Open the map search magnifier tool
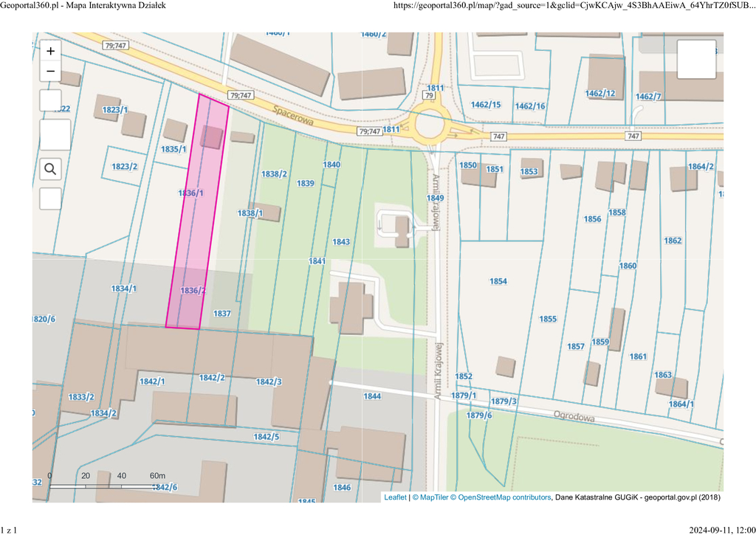 click(50, 170)
